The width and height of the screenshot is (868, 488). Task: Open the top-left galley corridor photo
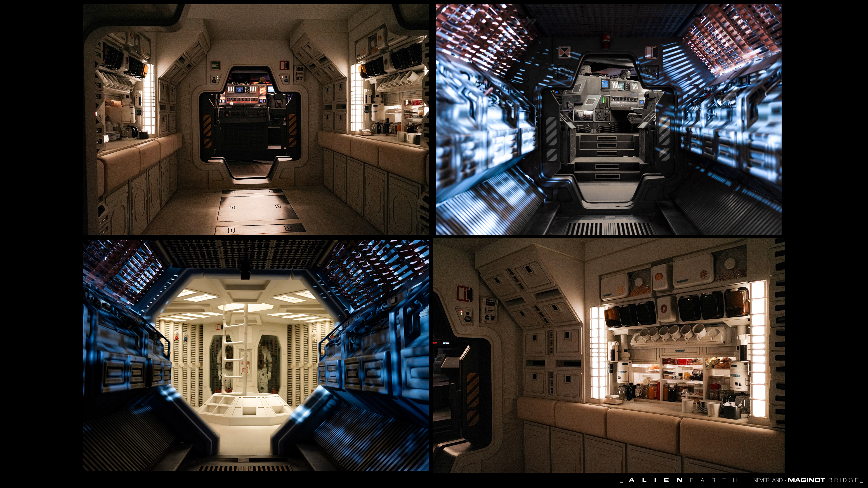click(x=256, y=119)
